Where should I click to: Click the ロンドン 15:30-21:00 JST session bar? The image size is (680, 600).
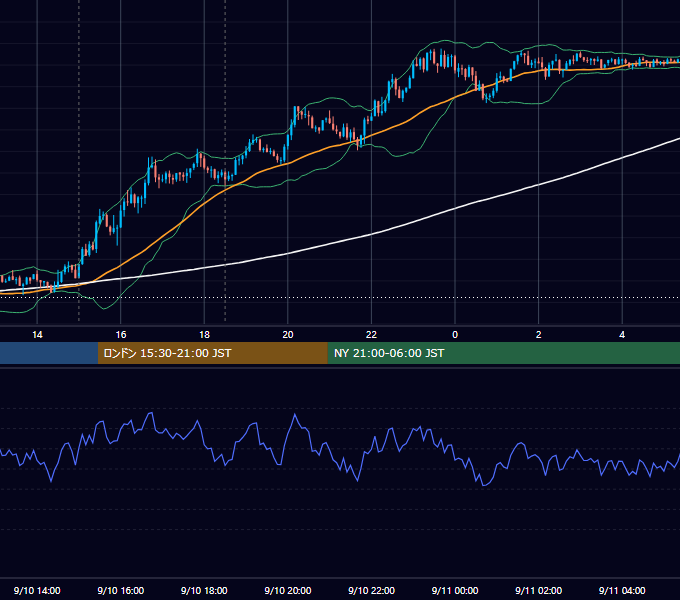coord(212,353)
